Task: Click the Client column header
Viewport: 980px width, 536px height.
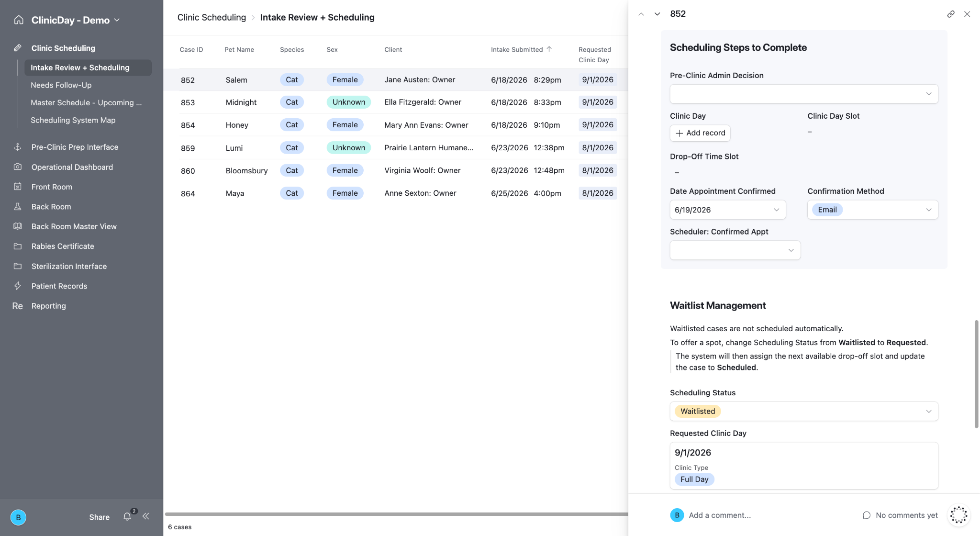Action: pos(393,49)
